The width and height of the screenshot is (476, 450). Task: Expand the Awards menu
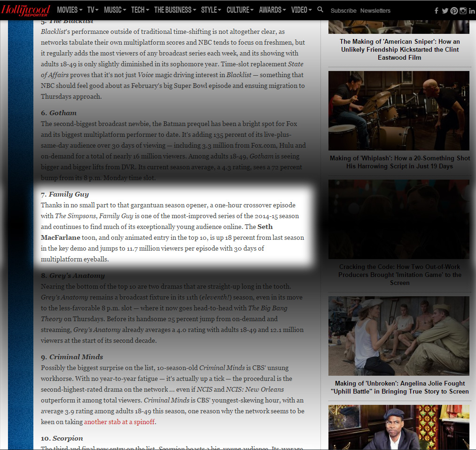pos(273,10)
